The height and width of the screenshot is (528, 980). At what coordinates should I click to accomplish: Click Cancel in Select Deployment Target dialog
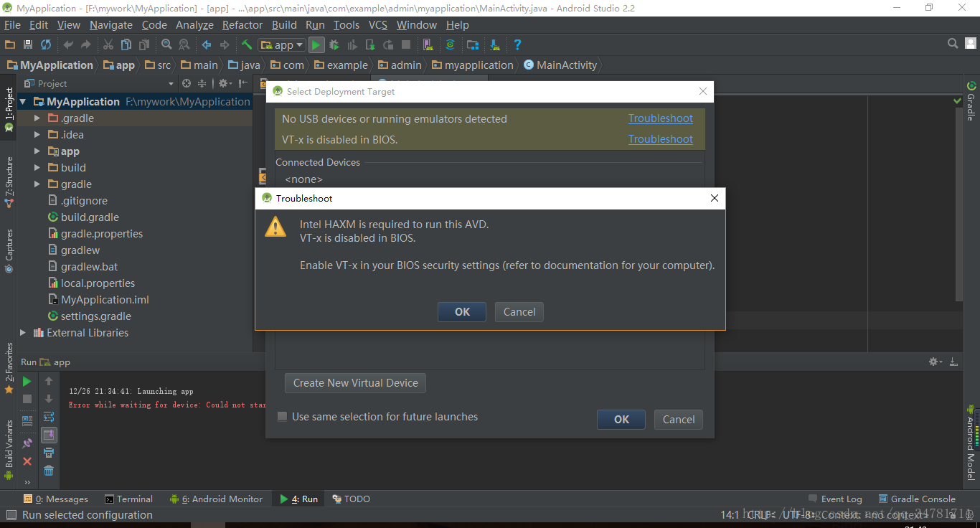click(x=679, y=420)
